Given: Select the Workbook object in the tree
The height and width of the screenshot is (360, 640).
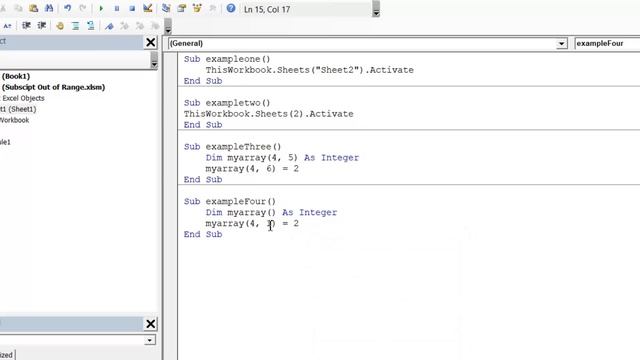Looking at the screenshot, I should tap(14, 120).
